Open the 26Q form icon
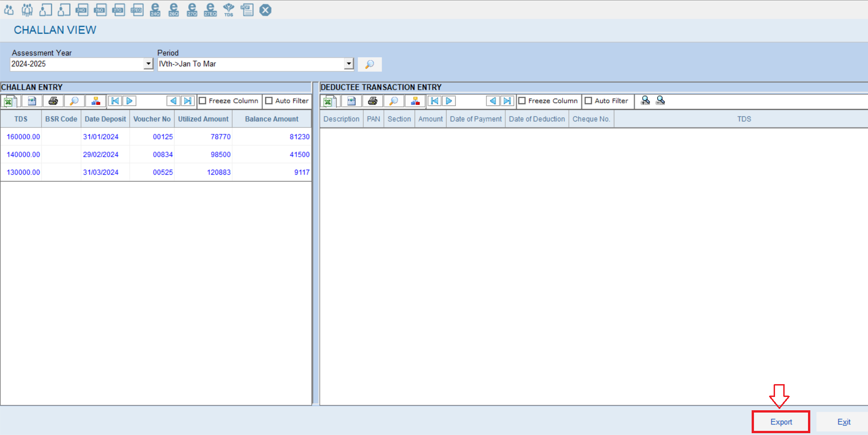868x435 pixels. pos(100,10)
